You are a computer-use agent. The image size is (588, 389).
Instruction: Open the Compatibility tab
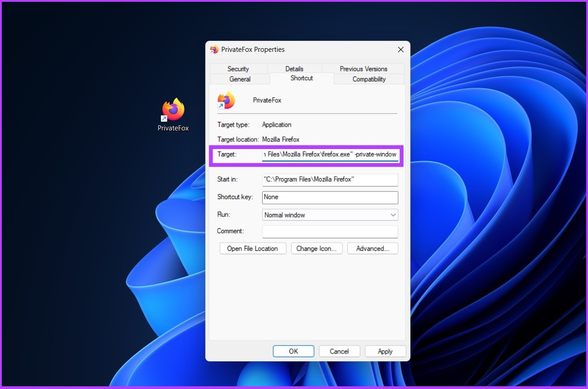pos(369,79)
